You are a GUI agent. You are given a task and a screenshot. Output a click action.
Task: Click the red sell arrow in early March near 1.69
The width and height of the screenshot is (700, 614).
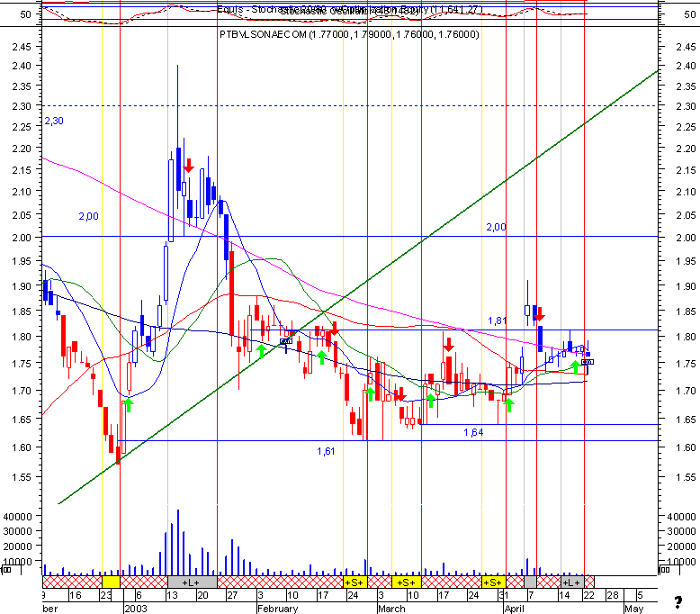click(x=400, y=394)
